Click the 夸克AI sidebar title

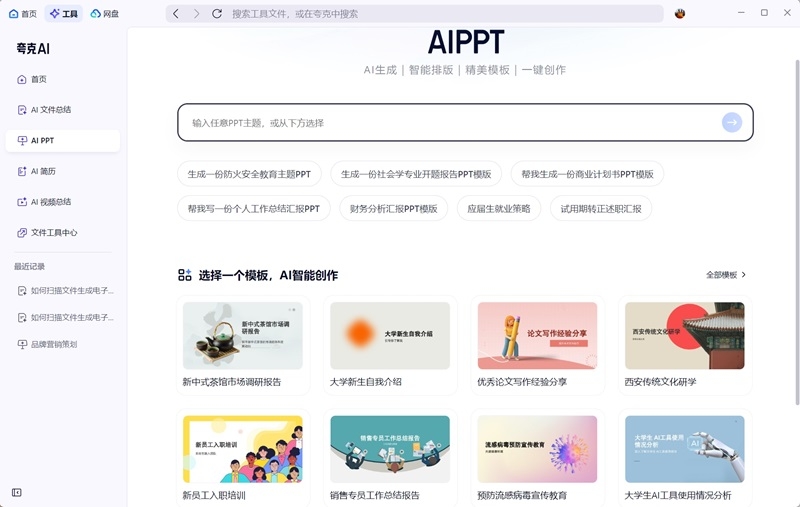click(33, 49)
